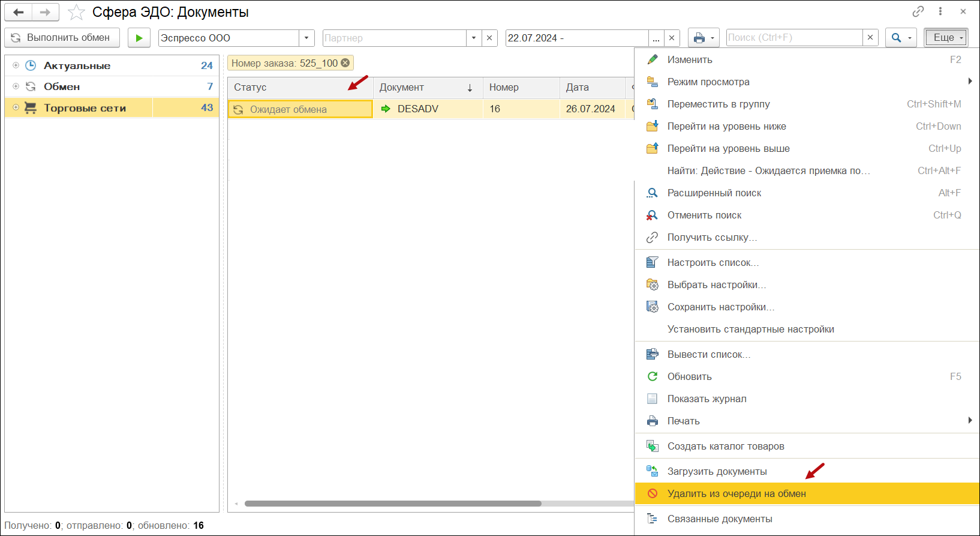Expand the Актуальные tree node
The width and height of the screenshot is (980, 536).
[16, 65]
